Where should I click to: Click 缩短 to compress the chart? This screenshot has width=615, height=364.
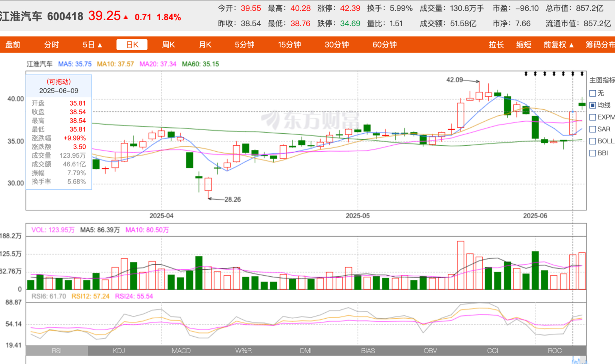(523, 45)
